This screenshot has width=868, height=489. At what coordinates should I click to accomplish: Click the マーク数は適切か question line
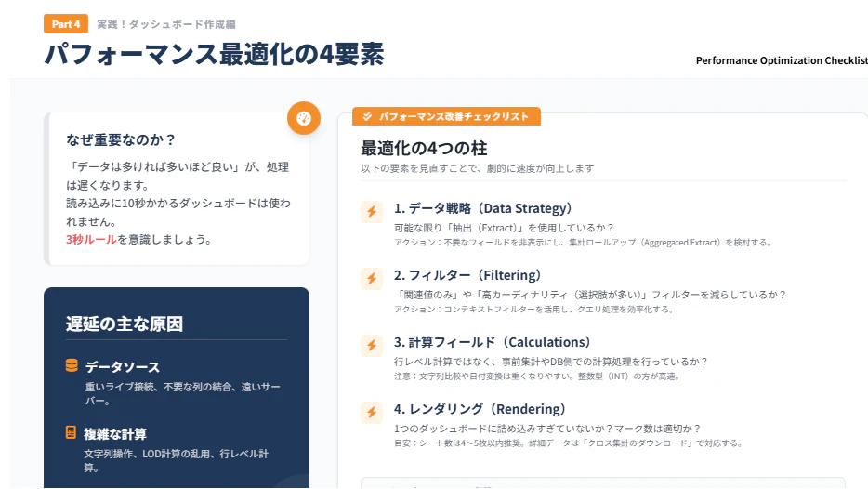547,429
